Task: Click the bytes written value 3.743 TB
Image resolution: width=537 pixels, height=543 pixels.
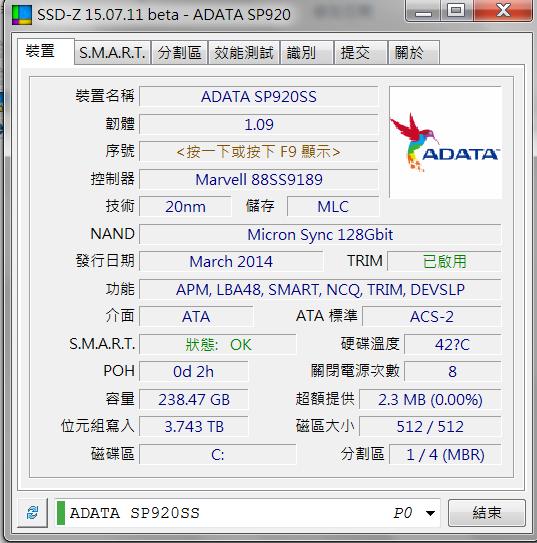Action: [x=194, y=426]
